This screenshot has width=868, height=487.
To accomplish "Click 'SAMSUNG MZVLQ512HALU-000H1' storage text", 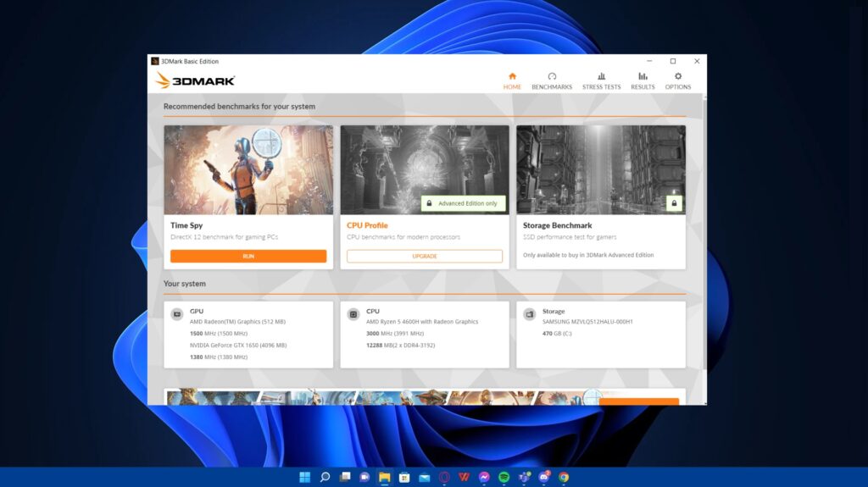I will (587, 322).
